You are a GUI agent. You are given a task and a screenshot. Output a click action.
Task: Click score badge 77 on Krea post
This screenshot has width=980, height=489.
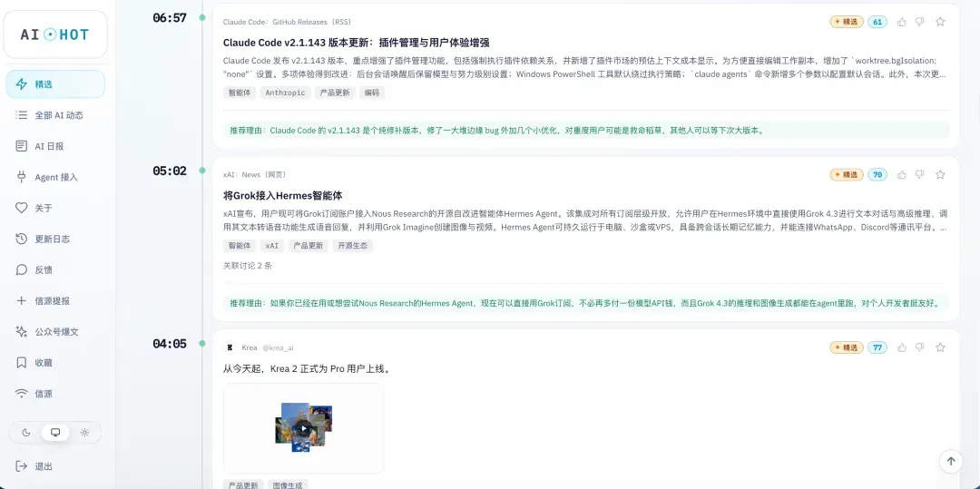point(877,347)
